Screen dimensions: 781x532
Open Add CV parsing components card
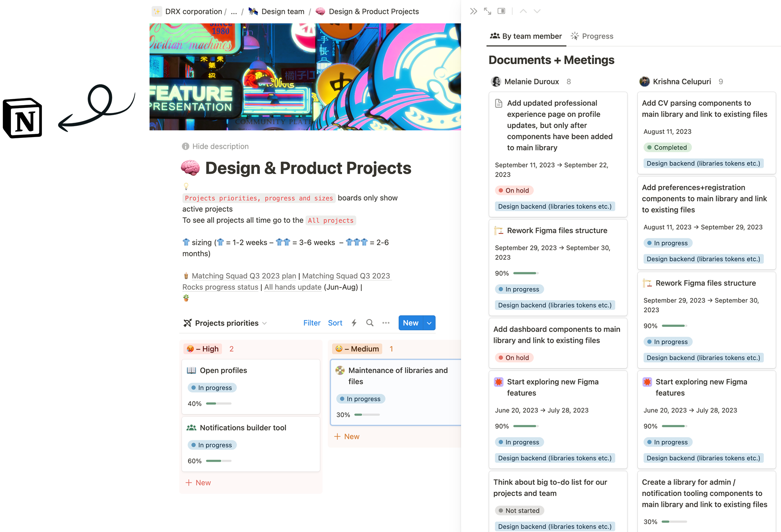(x=706, y=133)
